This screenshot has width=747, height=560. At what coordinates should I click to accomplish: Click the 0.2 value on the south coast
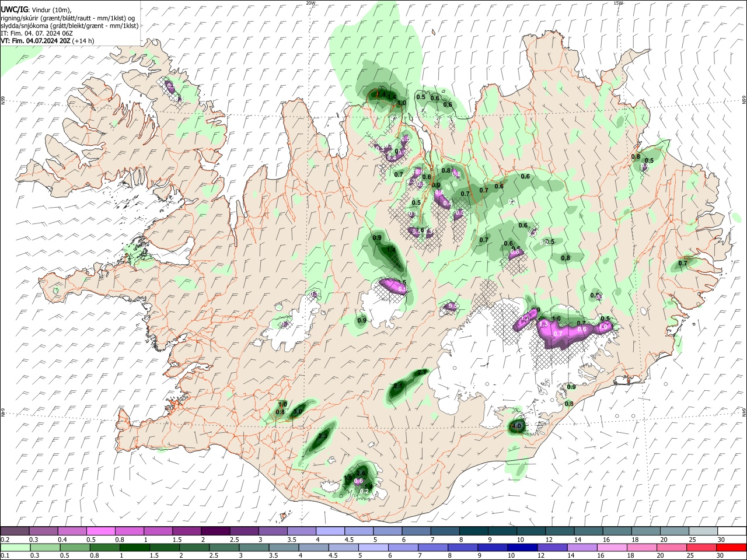[x=364, y=492]
